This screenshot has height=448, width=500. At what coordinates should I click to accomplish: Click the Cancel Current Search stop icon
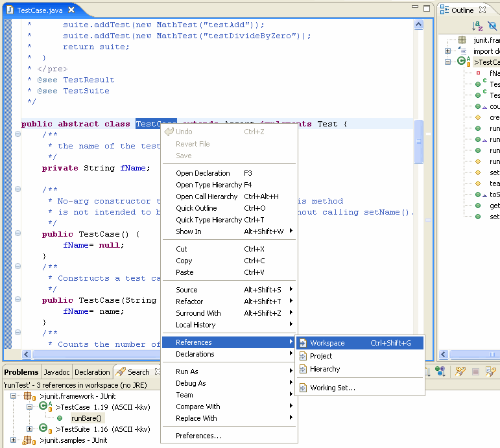pos(475,371)
